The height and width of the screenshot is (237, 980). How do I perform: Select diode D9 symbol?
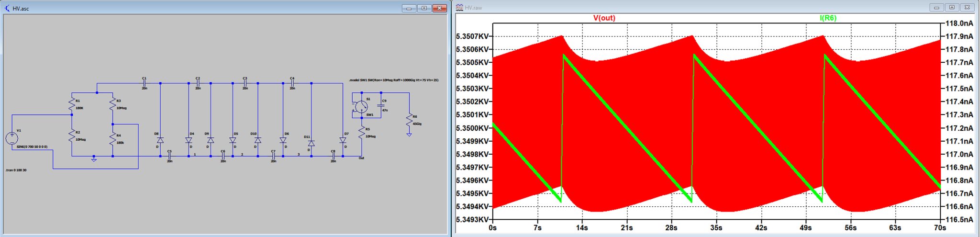(x=211, y=140)
